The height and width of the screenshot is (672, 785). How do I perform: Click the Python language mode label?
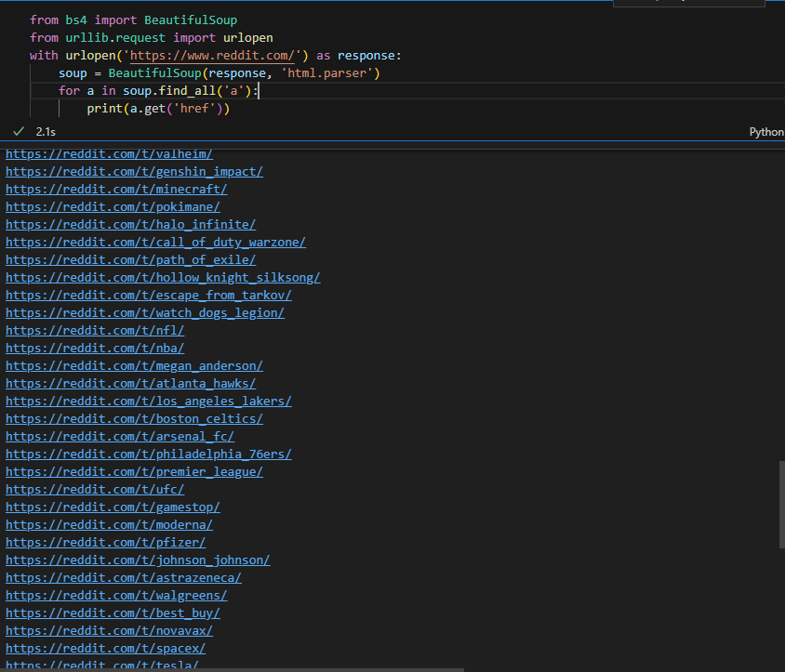[766, 132]
